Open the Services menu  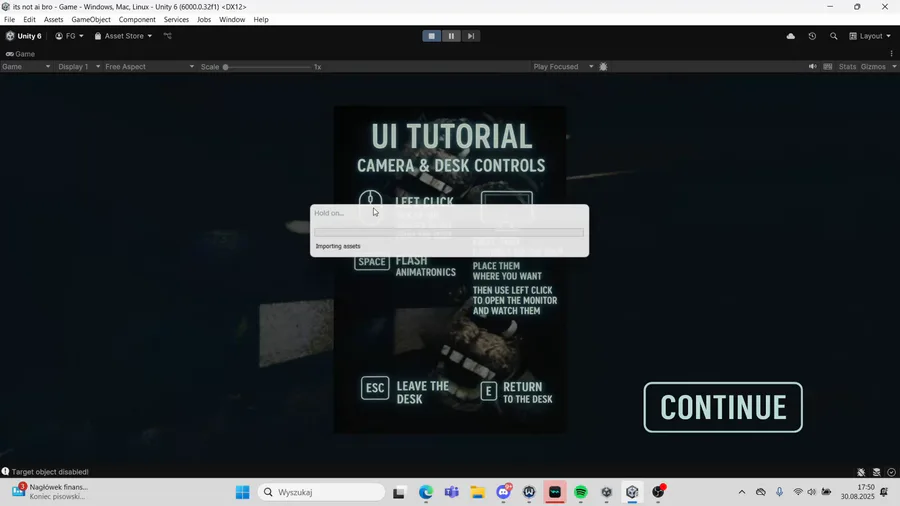coord(176,20)
